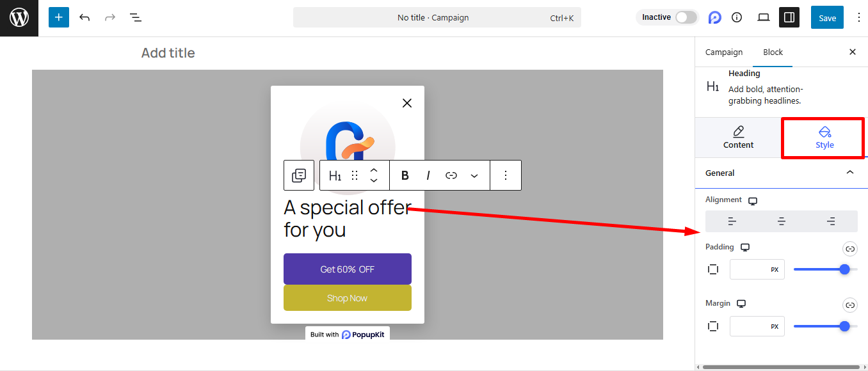
Task: Click the PopupKit icon in top bar
Action: tap(715, 17)
